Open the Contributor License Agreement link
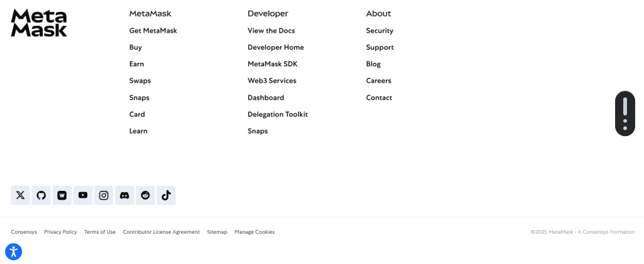644x264 pixels. click(x=162, y=232)
